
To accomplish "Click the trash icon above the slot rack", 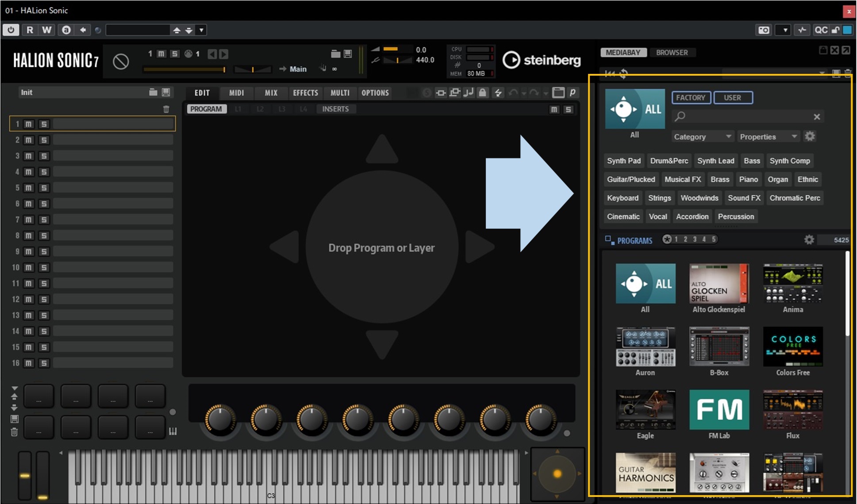I will [x=166, y=109].
